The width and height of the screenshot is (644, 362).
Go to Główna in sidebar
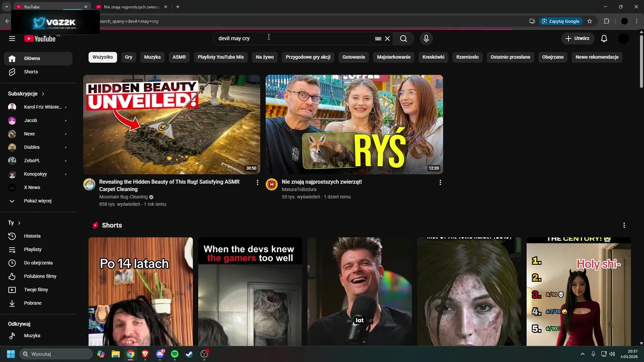pos(38,58)
